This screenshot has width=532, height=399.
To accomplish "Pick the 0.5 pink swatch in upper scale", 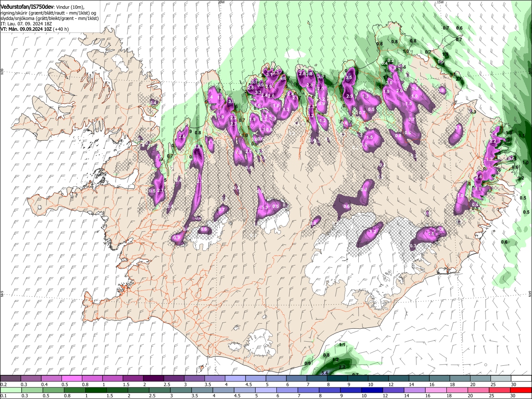I will point(71,379).
